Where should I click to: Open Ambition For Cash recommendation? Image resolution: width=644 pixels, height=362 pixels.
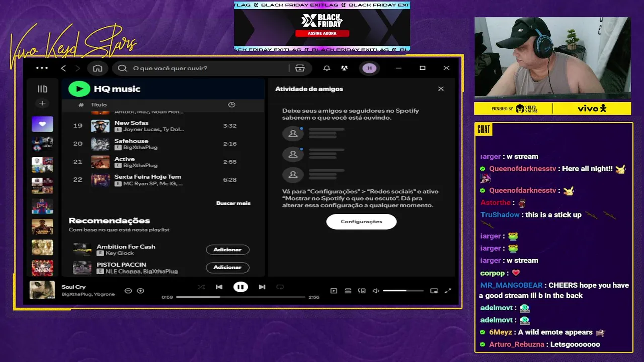126,247
